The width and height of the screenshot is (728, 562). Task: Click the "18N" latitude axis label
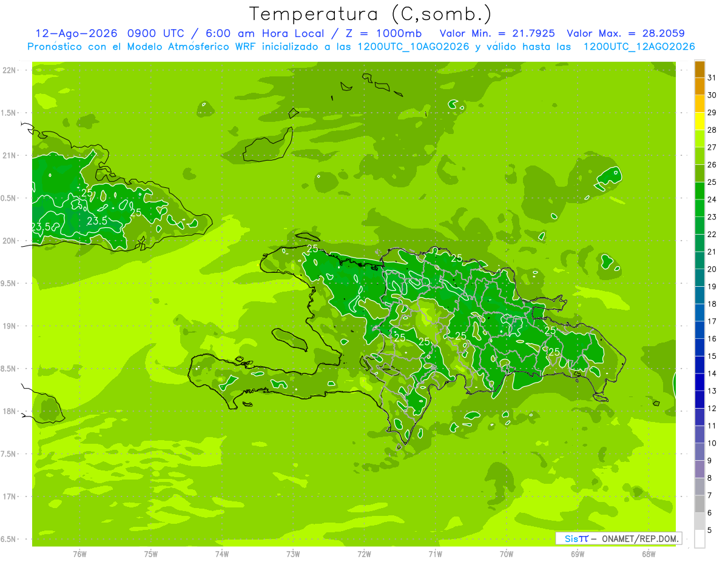pyautogui.click(x=10, y=411)
